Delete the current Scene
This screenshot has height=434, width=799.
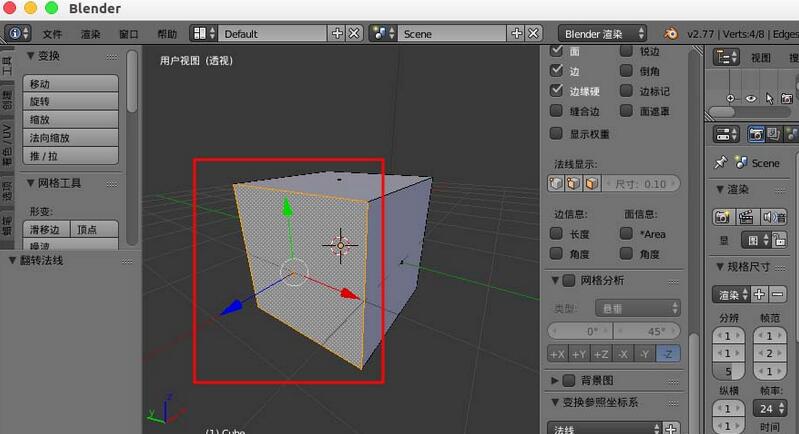(x=533, y=34)
